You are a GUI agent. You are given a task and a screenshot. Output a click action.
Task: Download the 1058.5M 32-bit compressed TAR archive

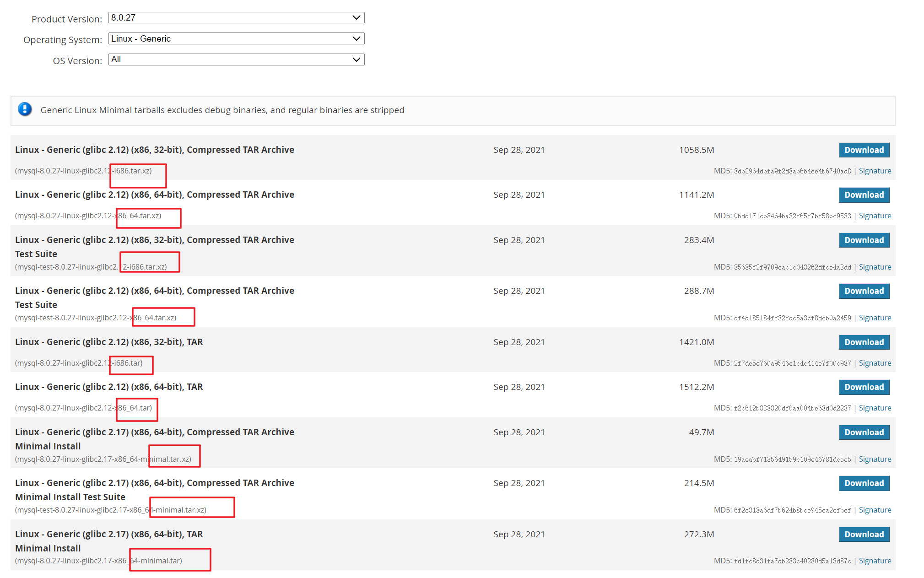point(864,150)
